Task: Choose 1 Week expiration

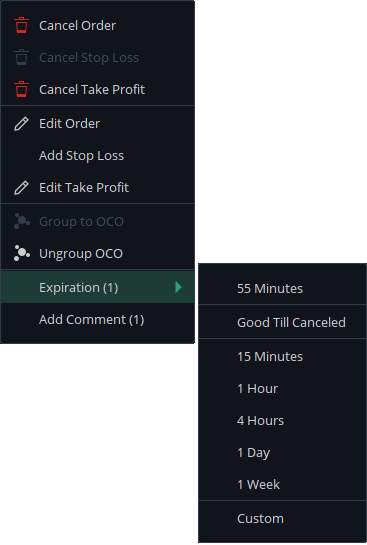Action: 282,485
